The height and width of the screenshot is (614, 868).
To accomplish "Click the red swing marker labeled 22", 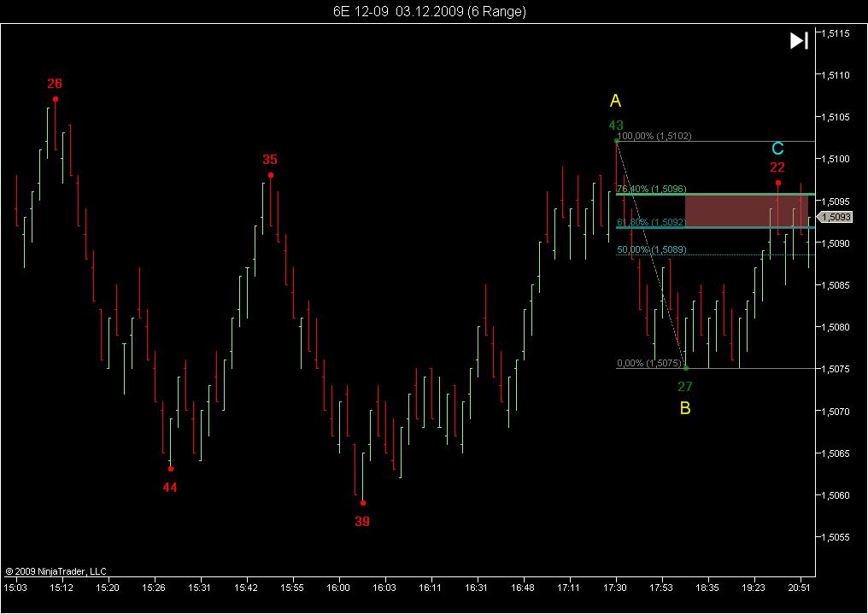I will click(778, 183).
